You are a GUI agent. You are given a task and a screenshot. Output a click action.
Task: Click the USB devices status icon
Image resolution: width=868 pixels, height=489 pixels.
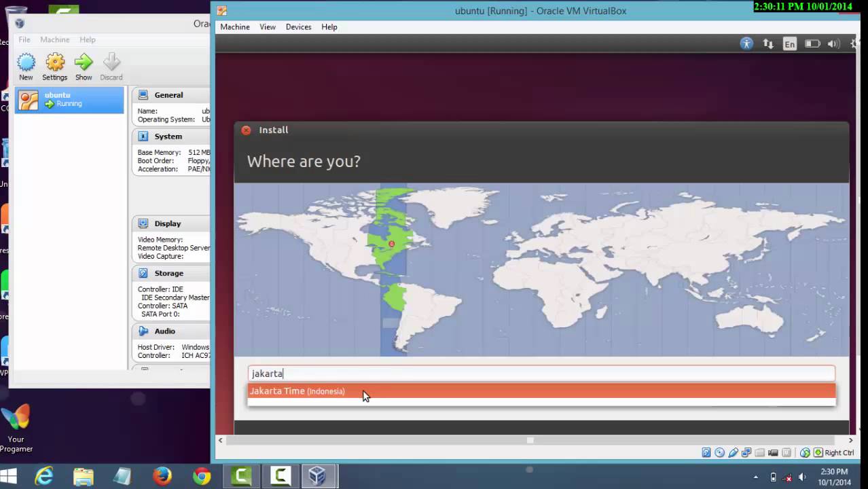pyautogui.click(x=734, y=453)
